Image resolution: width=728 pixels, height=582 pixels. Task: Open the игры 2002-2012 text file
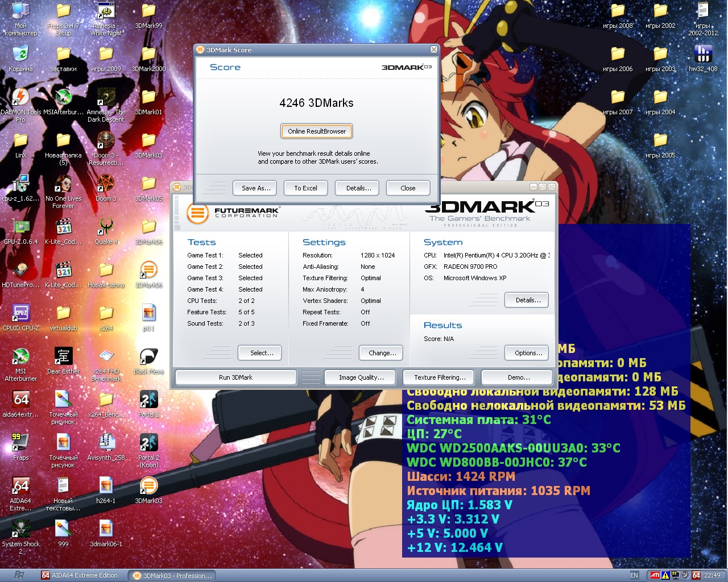coord(703,18)
